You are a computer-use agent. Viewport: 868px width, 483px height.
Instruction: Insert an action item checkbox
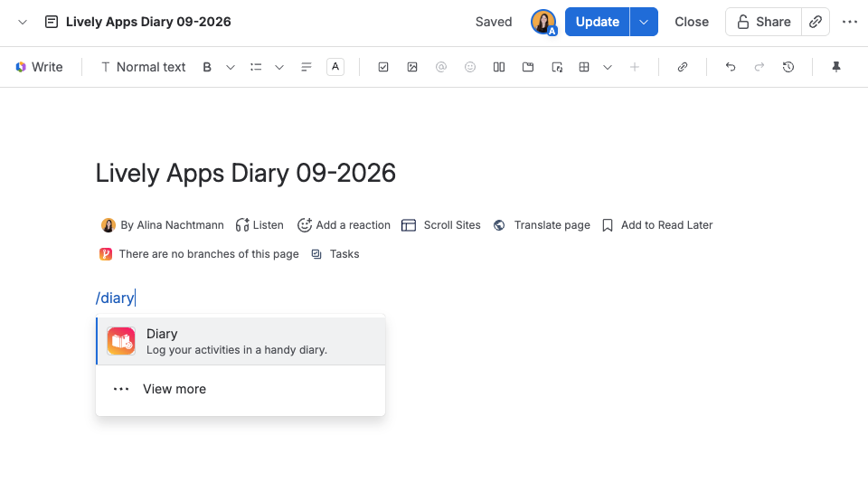point(383,67)
